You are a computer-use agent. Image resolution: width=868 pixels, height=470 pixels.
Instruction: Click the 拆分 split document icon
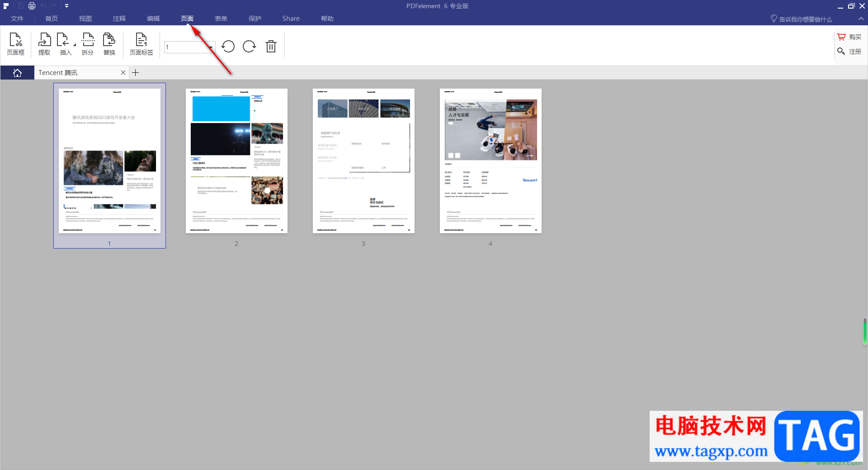point(88,44)
